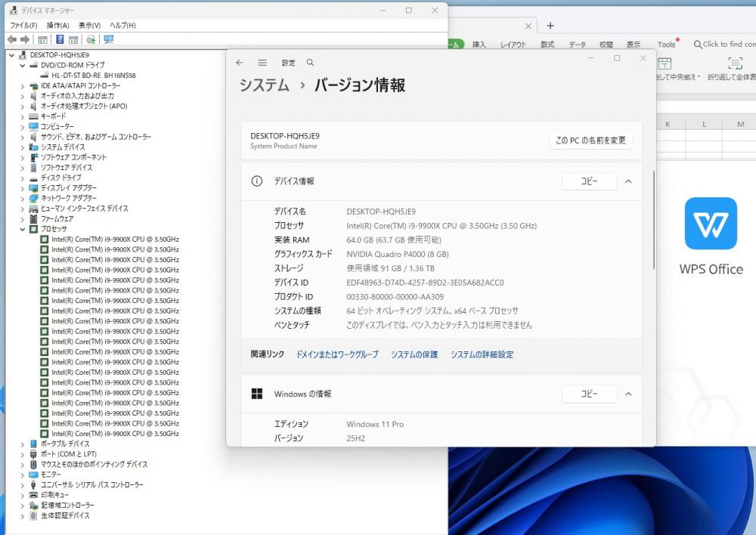Expand the モニター node

[22, 475]
